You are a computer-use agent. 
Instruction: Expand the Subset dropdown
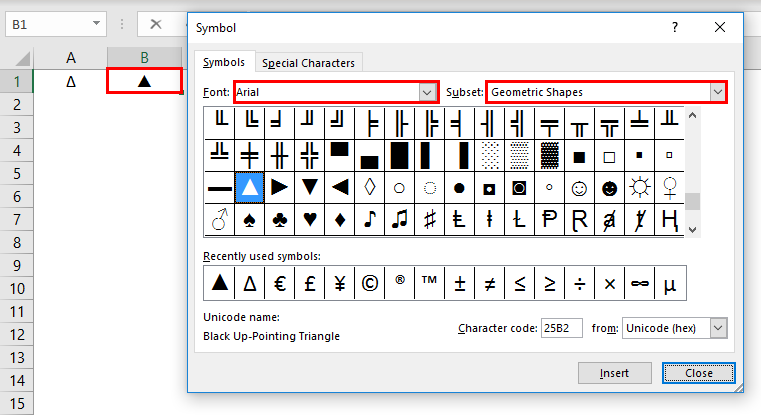point(717,92)
